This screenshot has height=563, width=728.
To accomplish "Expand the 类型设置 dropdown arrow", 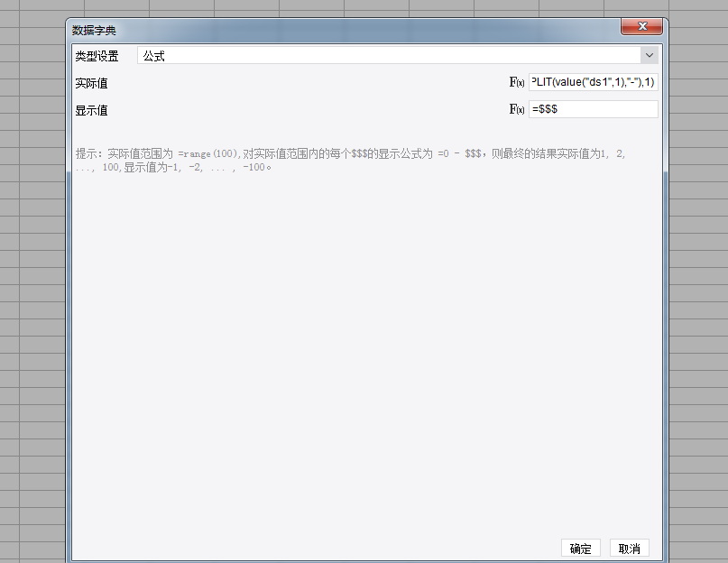I will pos(650,55).
